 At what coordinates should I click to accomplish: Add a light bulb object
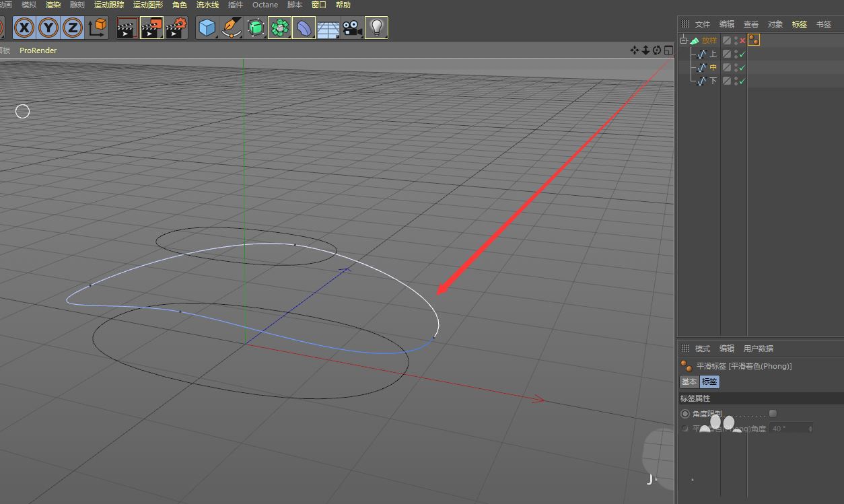click(x=377, y=28)
